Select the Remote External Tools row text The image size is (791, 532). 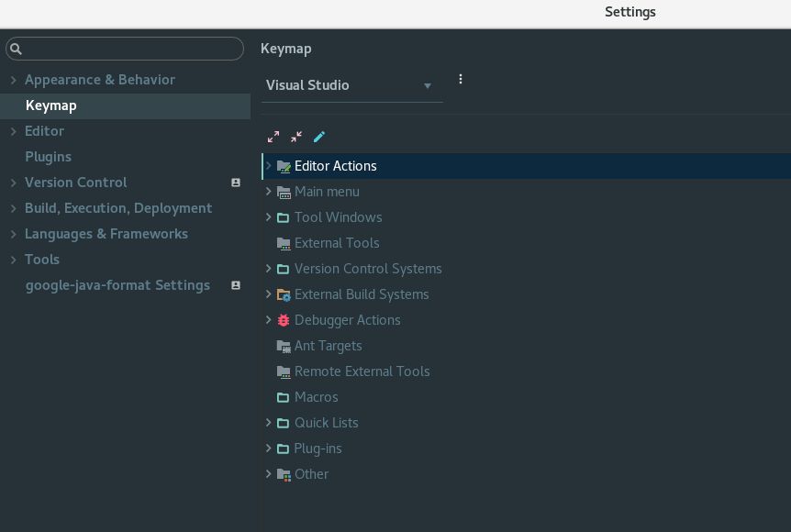pyautogui.click(x=362, y=371)
